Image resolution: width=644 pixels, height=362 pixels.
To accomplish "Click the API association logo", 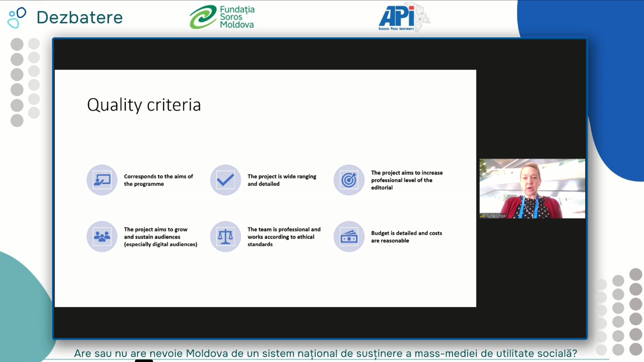I will (404, 17).
